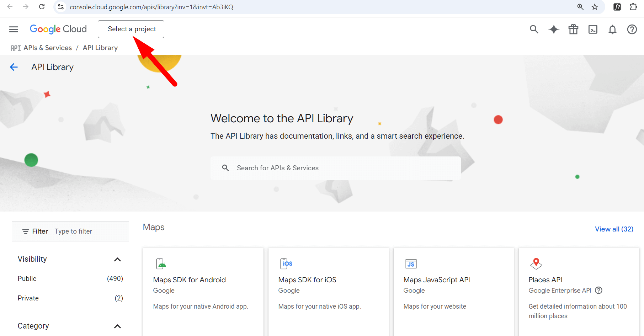This screenshot has height=336, width=644.
Task: Open the Gemini AI sparkle assistant
Action: [554, 29]
